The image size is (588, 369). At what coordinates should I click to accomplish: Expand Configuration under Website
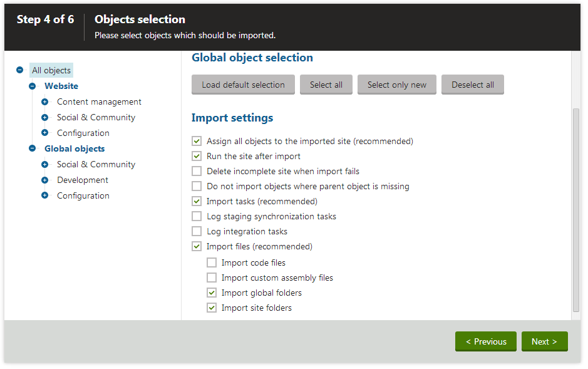(x=44, y=133)
